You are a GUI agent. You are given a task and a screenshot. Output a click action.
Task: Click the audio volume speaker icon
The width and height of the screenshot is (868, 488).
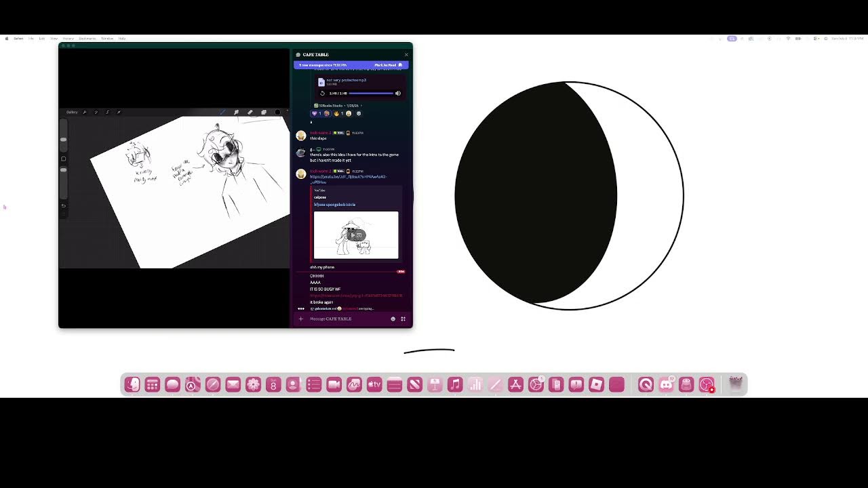click(x=398, y=94)
